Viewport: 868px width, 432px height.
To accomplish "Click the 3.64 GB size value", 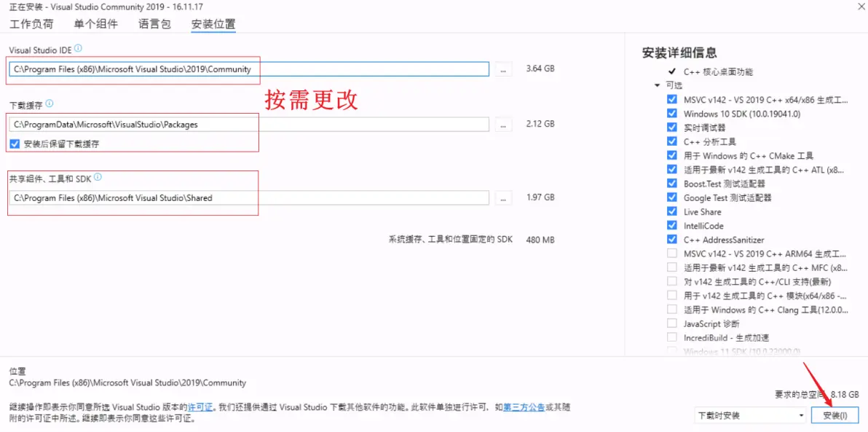I will pyautogui.click(x=540, y=69).
